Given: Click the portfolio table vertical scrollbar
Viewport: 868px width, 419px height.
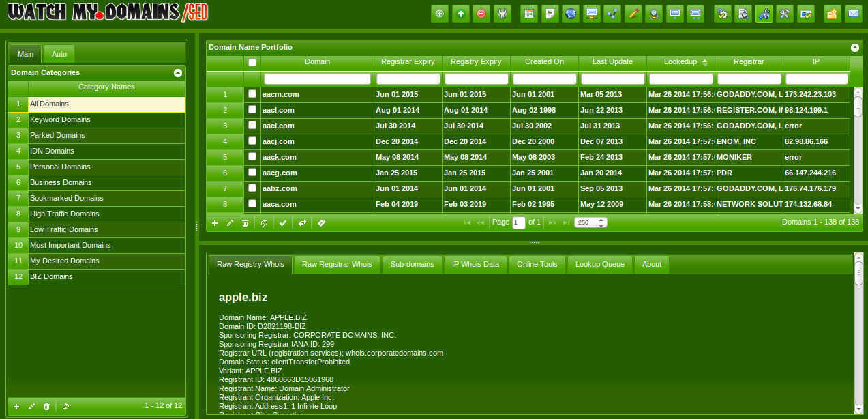Looking at the screenshot, I should coord(858,150).
